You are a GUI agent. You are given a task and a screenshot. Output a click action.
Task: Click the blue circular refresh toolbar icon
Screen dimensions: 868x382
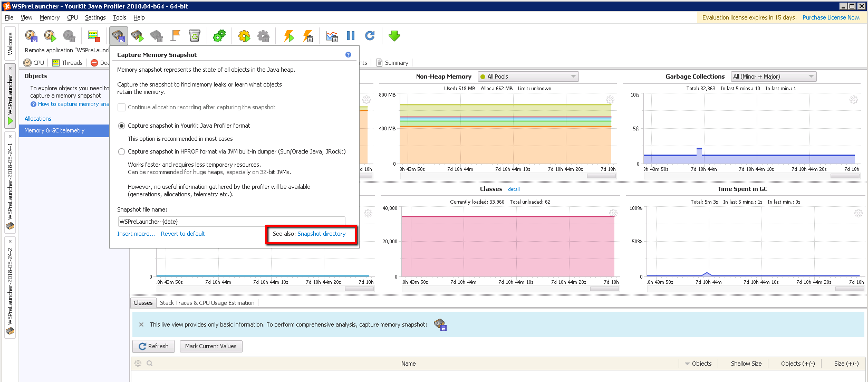370,36
